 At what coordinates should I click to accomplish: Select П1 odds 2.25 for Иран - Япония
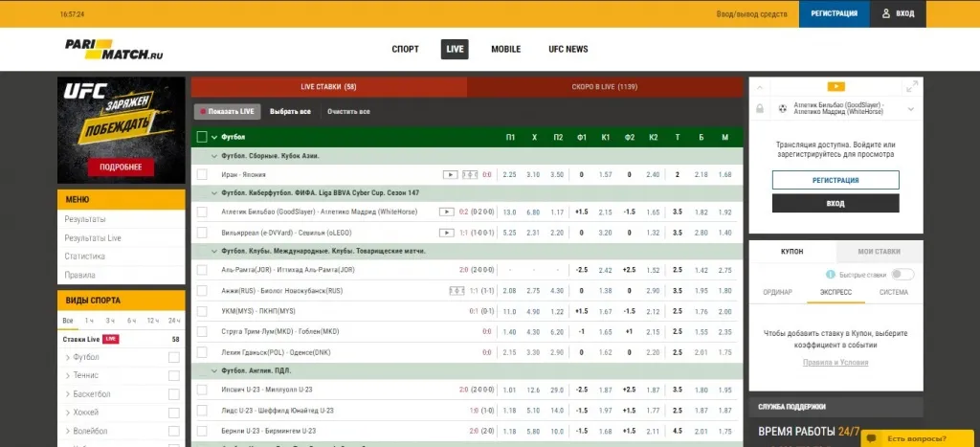509,174
